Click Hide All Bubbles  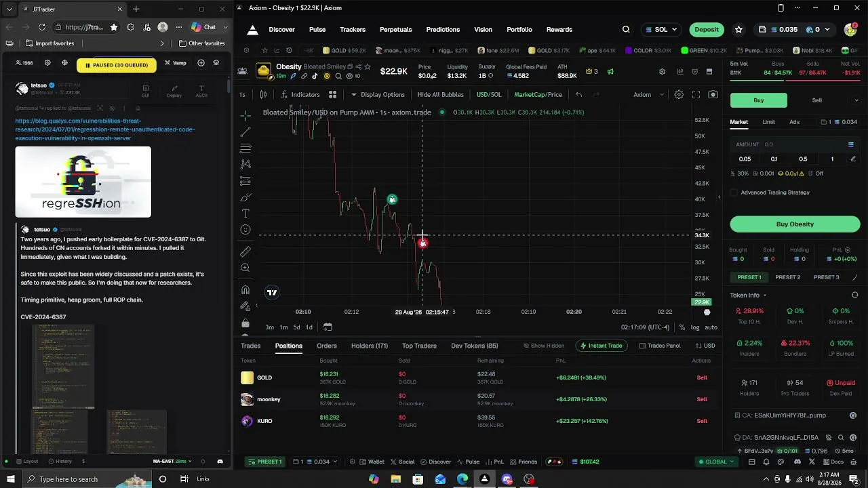click(x=441, y=95)
